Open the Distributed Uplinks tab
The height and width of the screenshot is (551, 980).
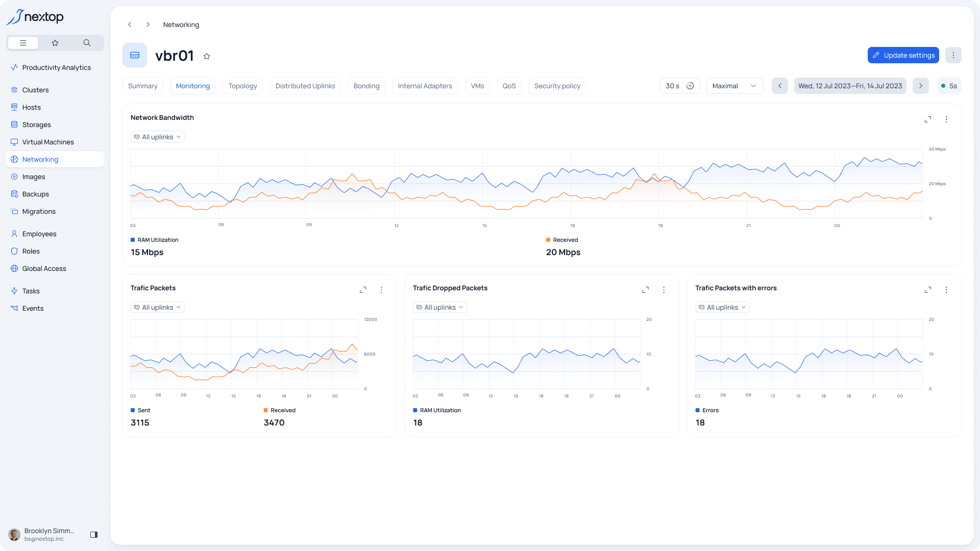pyautogui.click(x=305, y=86)
